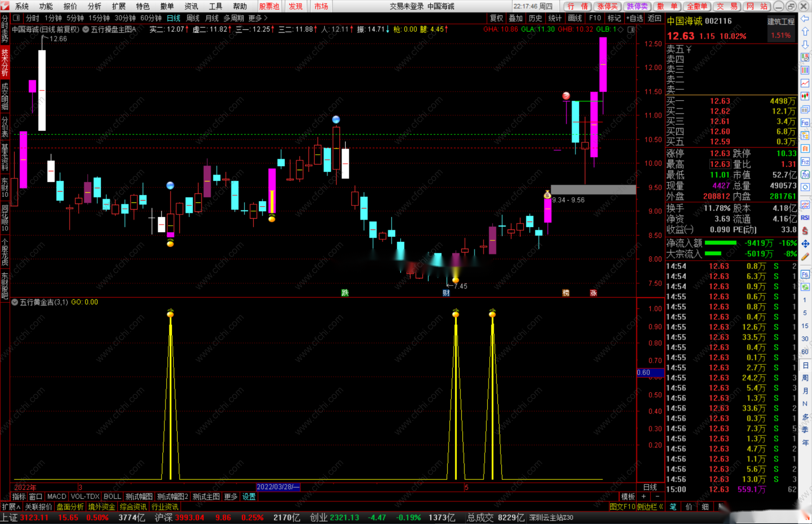This screenshot has height=524, width=812.
Task: Expand 更多 period options
Action: (x=257, y=18)
